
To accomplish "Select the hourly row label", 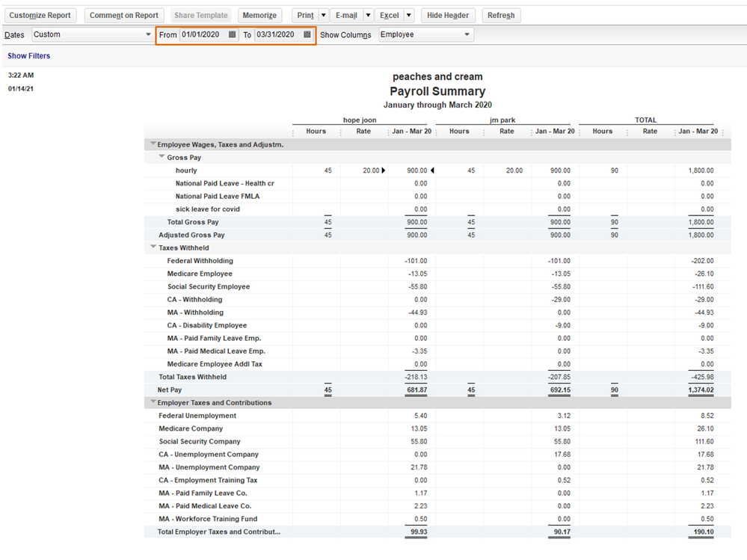I will (x=186, y=170).
